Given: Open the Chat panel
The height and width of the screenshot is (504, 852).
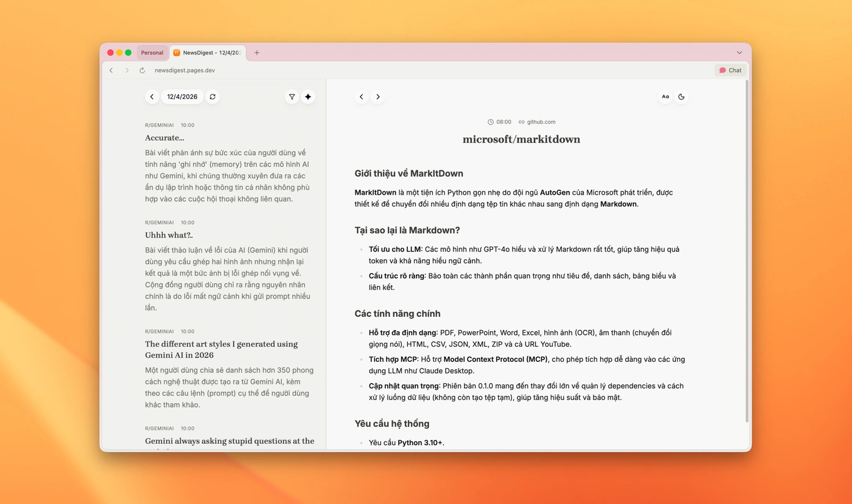Looking at the screenshot, I should tap(730, 71).
